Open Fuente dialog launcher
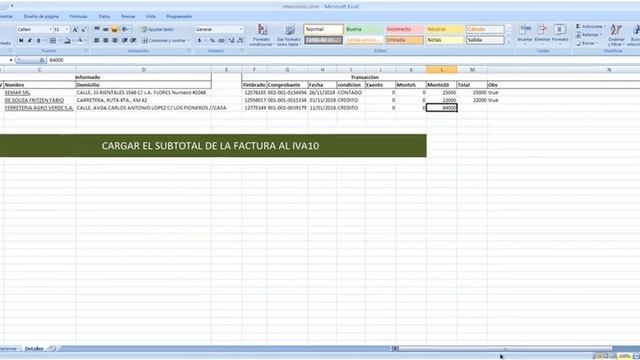 point(86,51)
